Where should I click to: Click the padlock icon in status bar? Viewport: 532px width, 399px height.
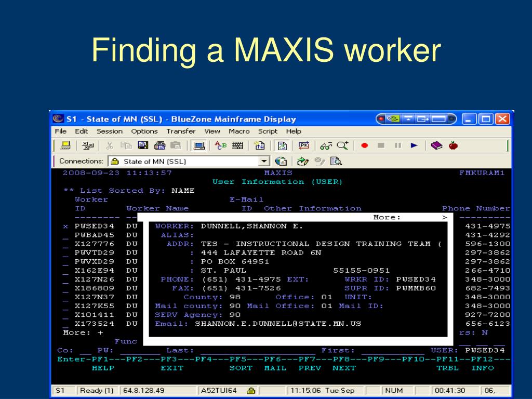pos(251,391)
